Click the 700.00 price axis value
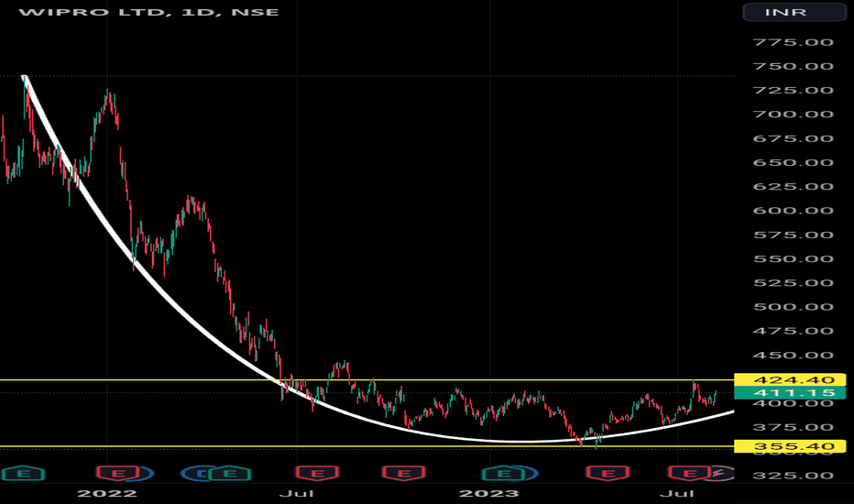 click(x=793, y=115)
